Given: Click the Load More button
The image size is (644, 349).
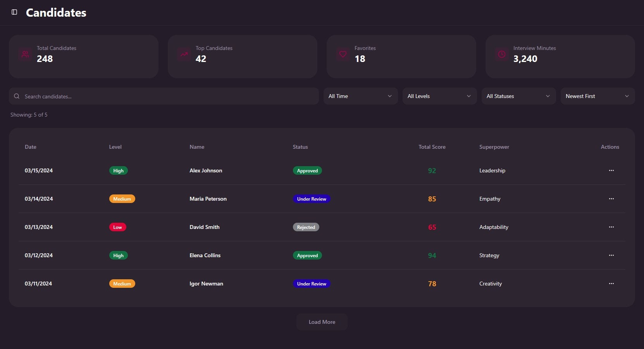Looking at the screenshot, I should coord(322,321).
